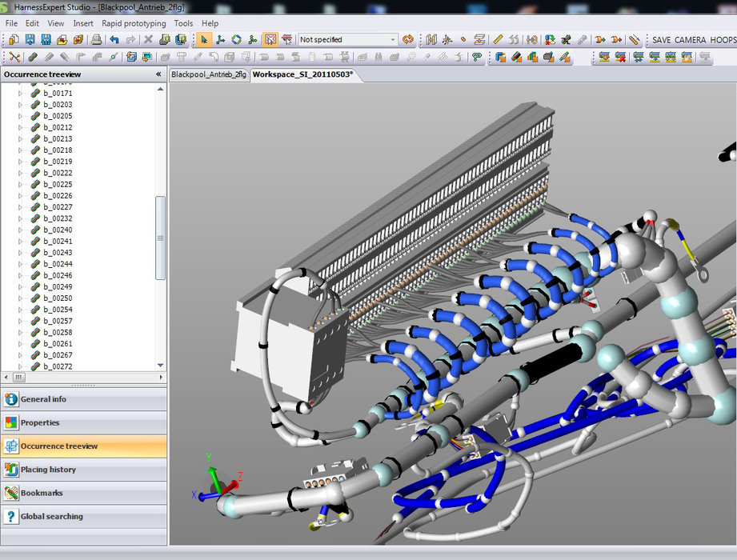737x560 pixels.
Task: Open the Rapid prototyping menu
Action: [x=133, y=23]
